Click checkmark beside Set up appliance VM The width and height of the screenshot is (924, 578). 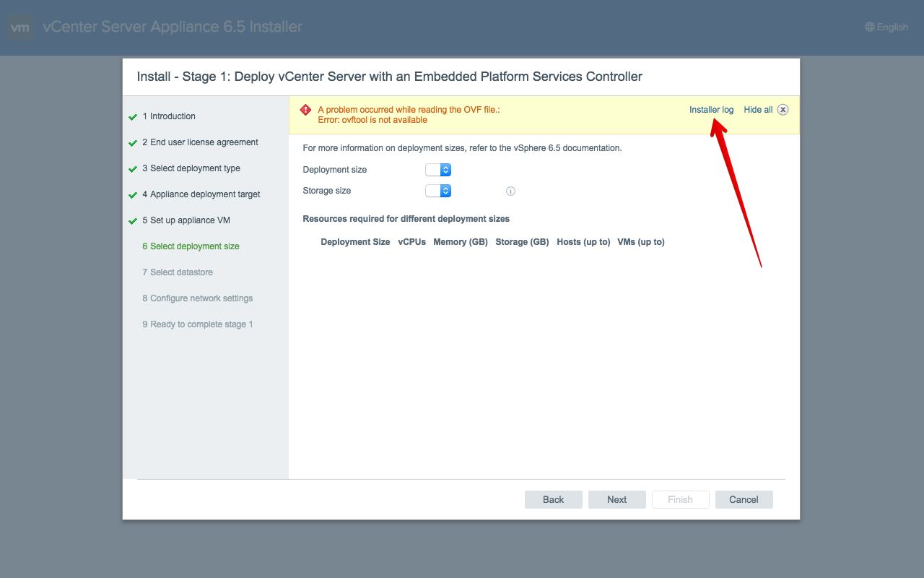pyautogui.click(x=133, y=221)
